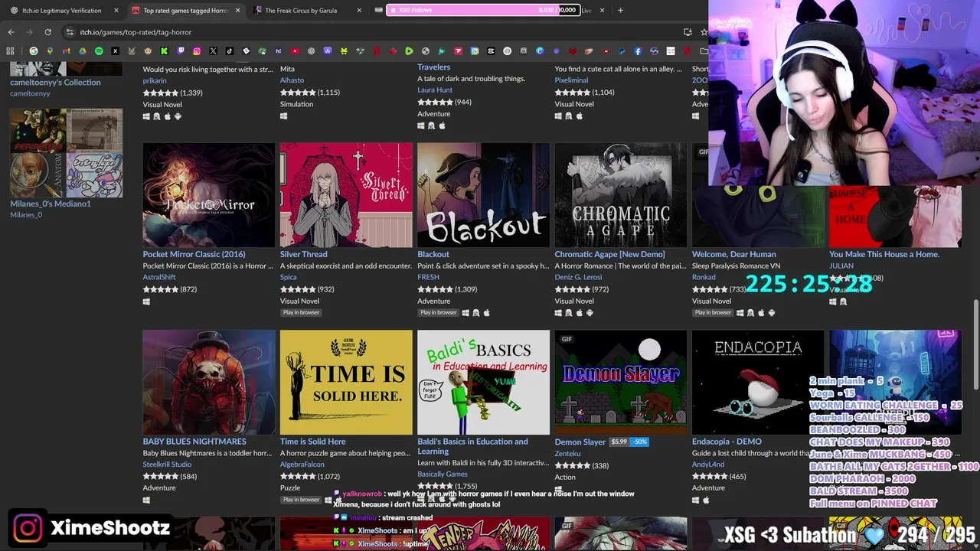Switch to Itch.io Legitimacy Verification tab
The height and width of the screenshot is (551, 980).
click(x=61, y=10)
